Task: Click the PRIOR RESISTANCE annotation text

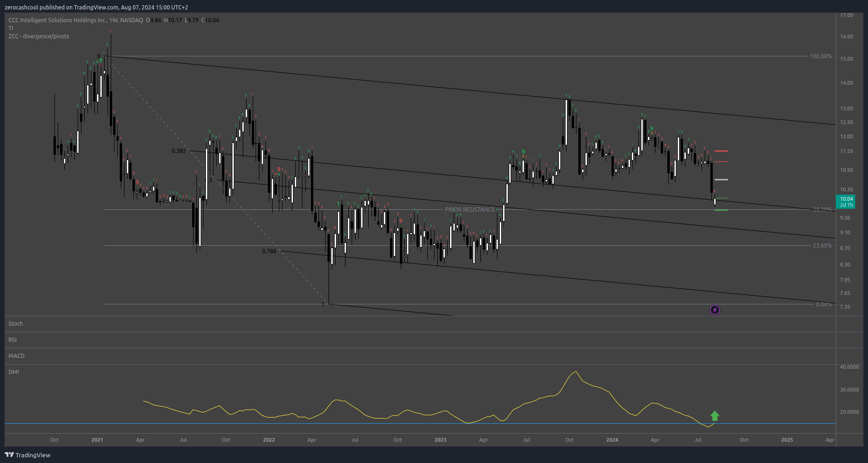Action: point(469,210)
